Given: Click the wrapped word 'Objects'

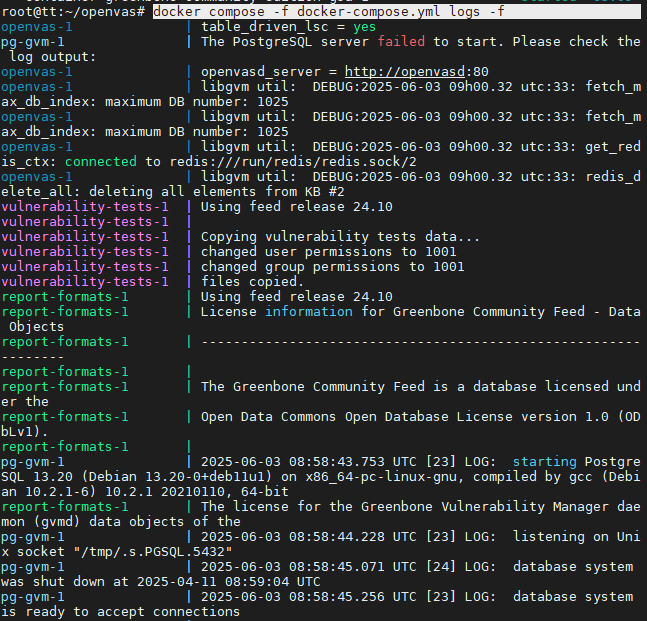Looking at the screenshot, I should coord(36,326).
